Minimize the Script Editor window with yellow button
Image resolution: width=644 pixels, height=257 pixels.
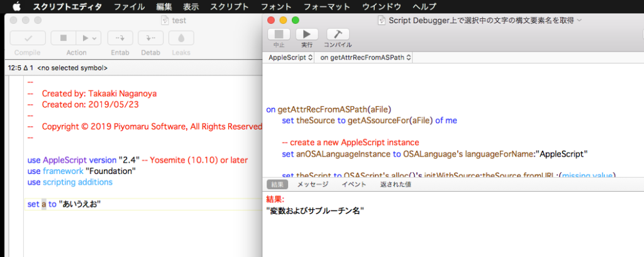tap(284, 20)
